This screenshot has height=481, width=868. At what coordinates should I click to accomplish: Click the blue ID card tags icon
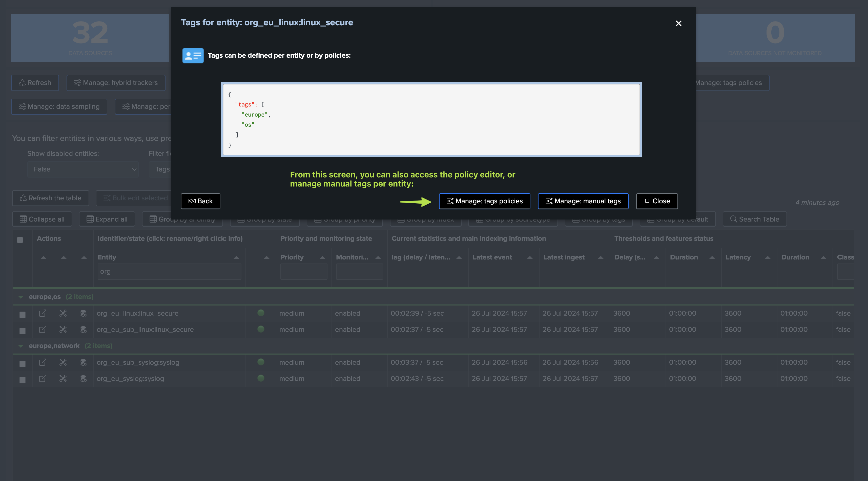[x=193, y=56]
